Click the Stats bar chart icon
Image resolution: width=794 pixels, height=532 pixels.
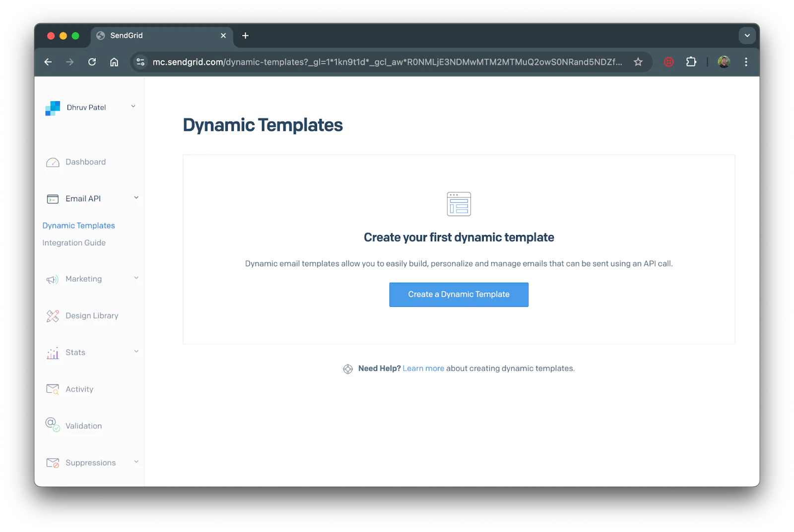53,353
